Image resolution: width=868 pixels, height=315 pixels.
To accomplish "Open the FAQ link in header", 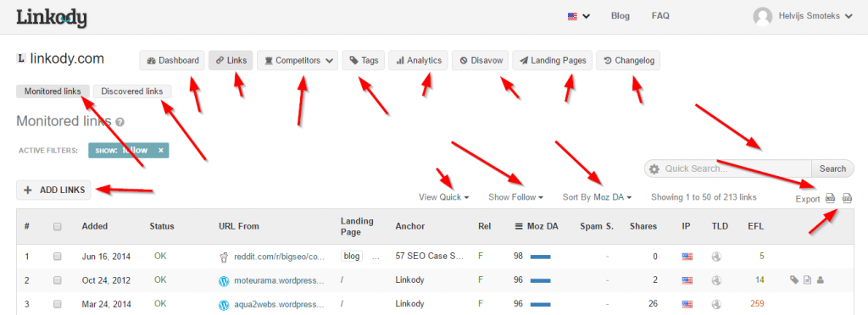I will 660,16.
